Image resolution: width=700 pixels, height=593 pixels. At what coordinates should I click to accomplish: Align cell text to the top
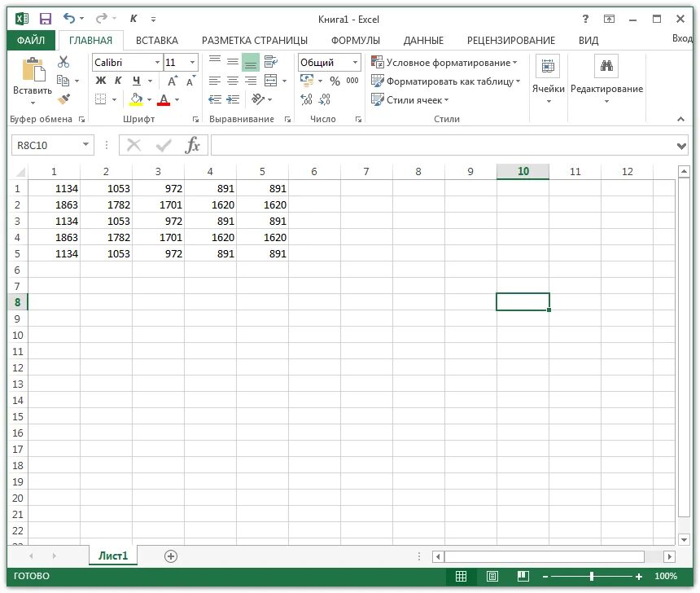click(x=215, y=62)
